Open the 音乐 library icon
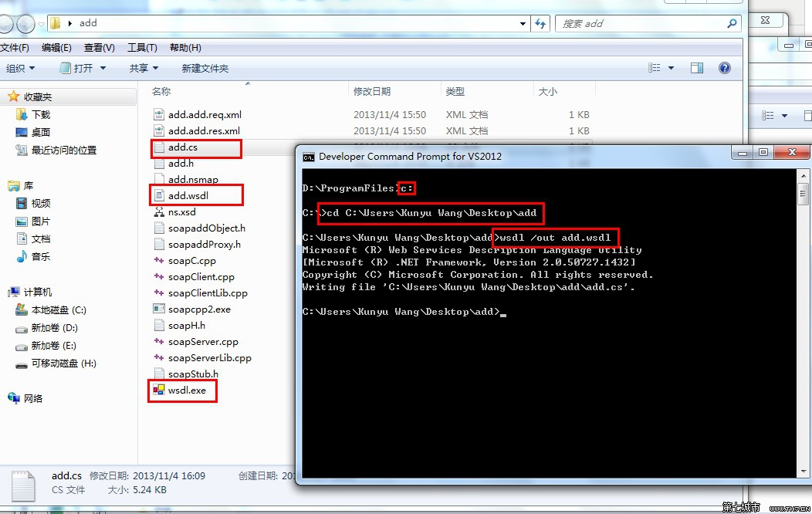 click(22, 257)
